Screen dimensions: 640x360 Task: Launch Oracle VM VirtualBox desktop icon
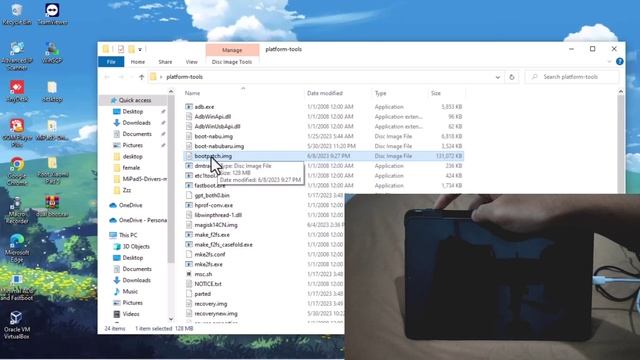[x=17, y=325]
